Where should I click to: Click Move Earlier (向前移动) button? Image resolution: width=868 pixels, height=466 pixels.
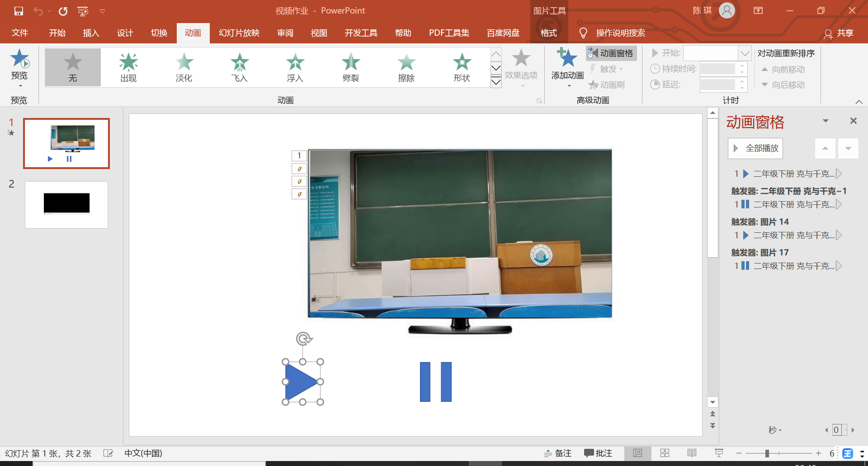click(783, 70)
